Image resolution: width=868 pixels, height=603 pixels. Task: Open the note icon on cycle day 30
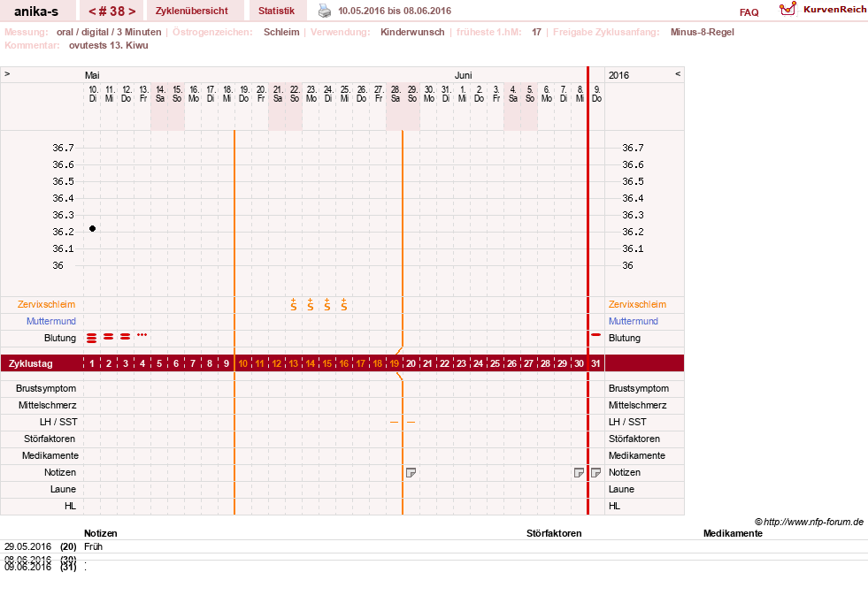coord(579,472)
